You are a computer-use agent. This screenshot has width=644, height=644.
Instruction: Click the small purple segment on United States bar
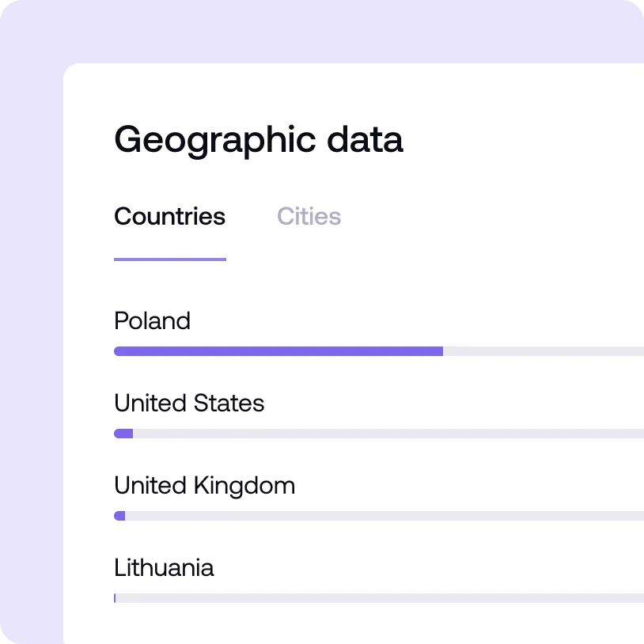tap(123, 433)
